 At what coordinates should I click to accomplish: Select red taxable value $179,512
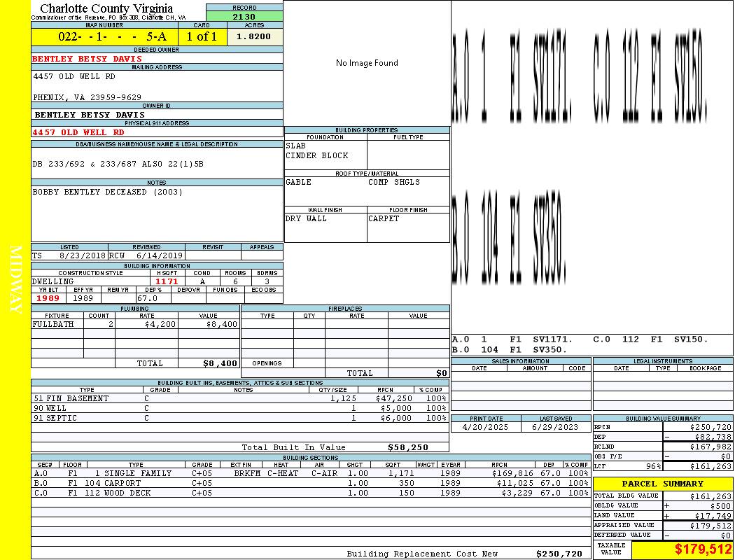703,549
